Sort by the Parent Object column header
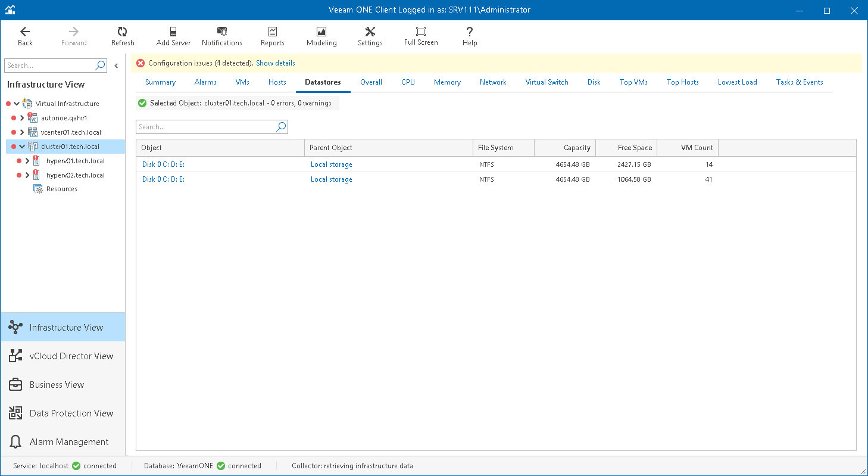 389,148
